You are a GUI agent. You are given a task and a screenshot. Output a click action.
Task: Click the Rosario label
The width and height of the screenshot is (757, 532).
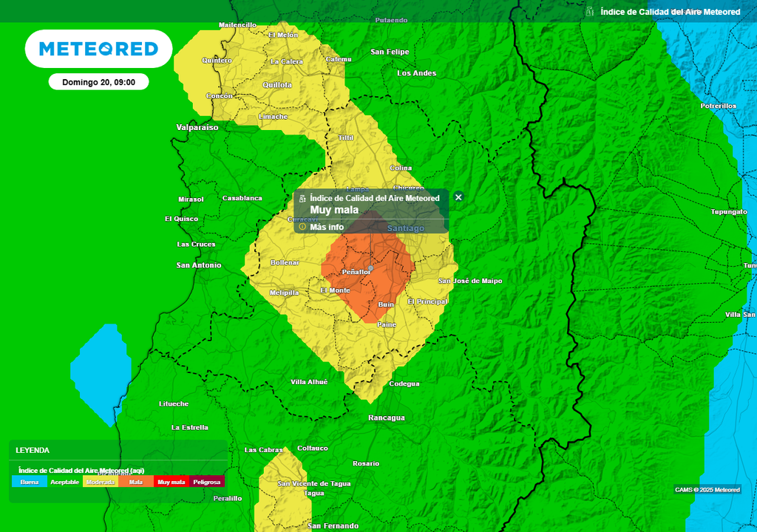click(366, 463)
